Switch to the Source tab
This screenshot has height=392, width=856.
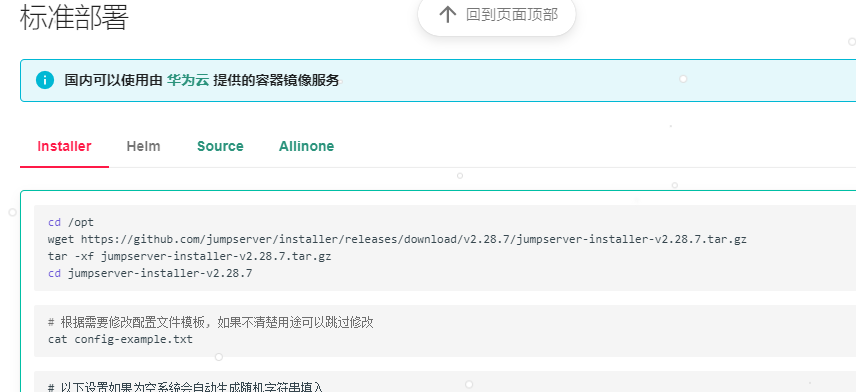pyautogui.click(x=220, y=146)
